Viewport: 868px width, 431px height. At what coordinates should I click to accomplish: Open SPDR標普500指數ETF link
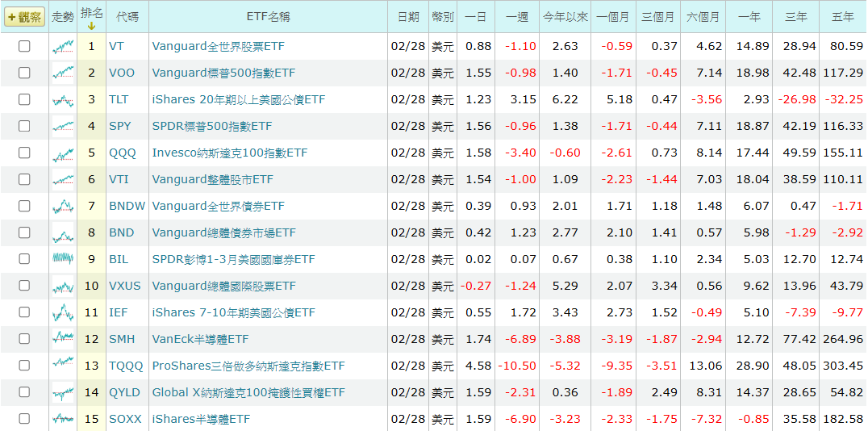point(212,126)
